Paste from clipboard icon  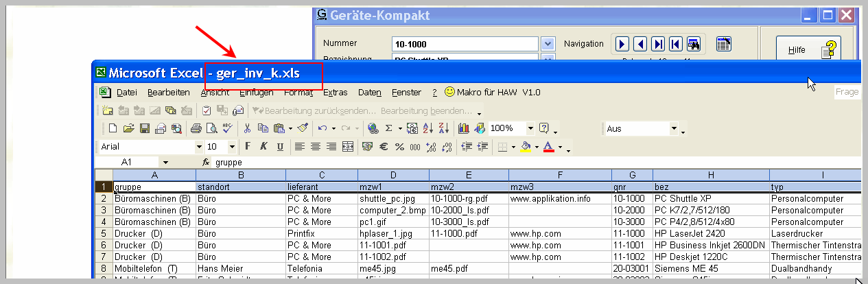(x=279, y=128)
